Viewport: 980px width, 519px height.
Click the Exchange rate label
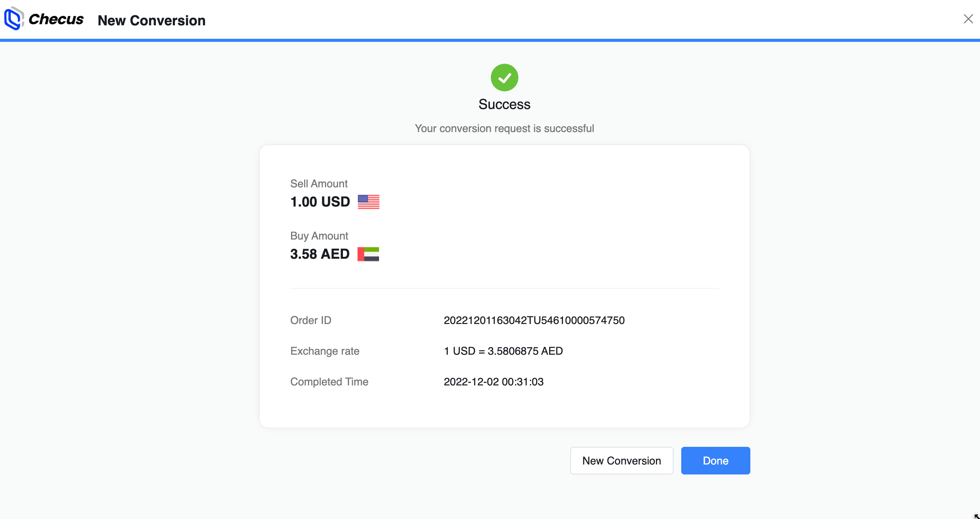(x=324, y=351)
